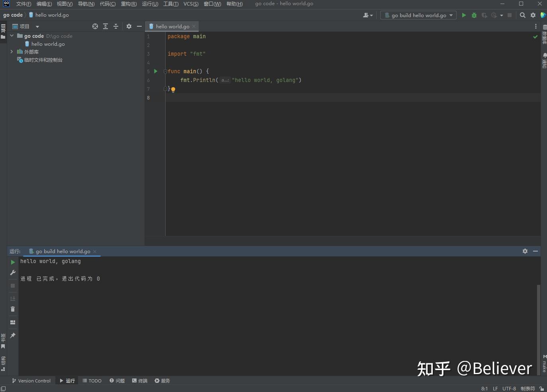The width and height of the screenshot is (547, 392).
Task: Switch to hello world.go editor tab
Action: point(172,26)
